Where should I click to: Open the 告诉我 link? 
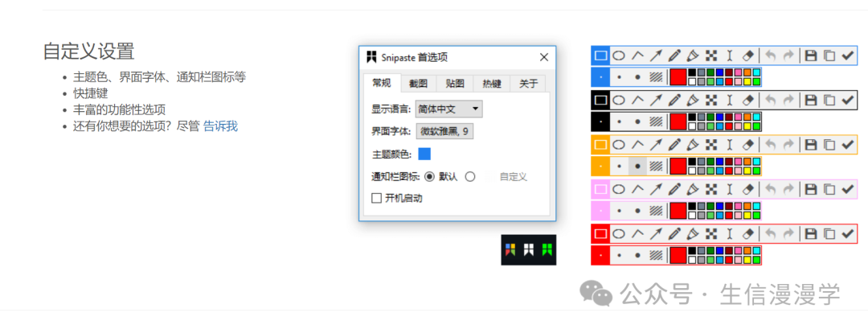pyautogui.click(x=220, y=126)
